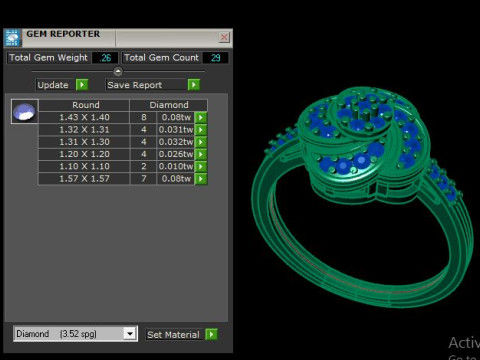Click the count 8 cell in the 1.43 X 1.40 row
This screenshot has width=480, height=360.
pyautogui.click(x=144, y=117)
